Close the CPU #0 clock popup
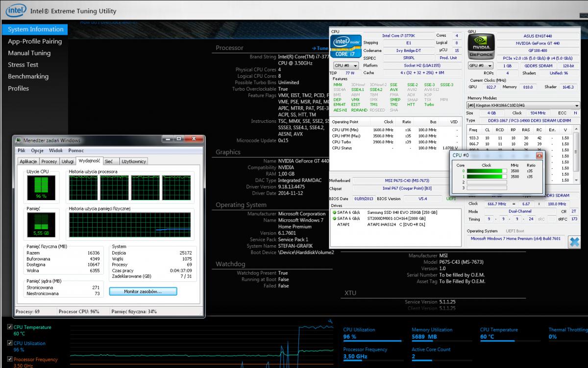The height and width of the screenshot is (368, 588). click(x=539, y=155)
